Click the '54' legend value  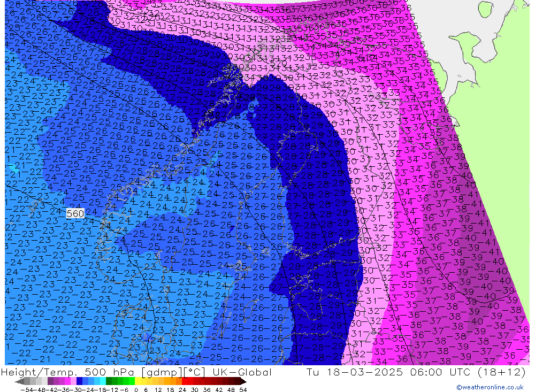click(x=243, y=390)
